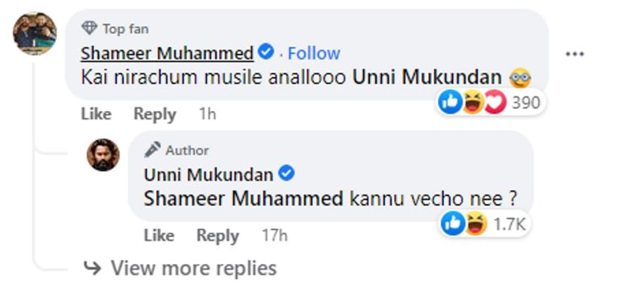The image size is (644, 292).
Task: Click the Shameer Muhammed mention in the reply
Action: pos(244,199)
